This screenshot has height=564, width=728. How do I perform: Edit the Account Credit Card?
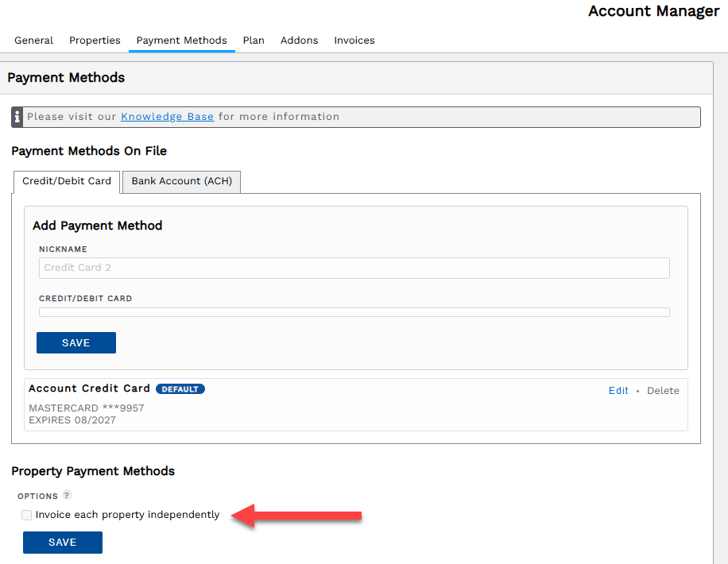tap(618, 390)
